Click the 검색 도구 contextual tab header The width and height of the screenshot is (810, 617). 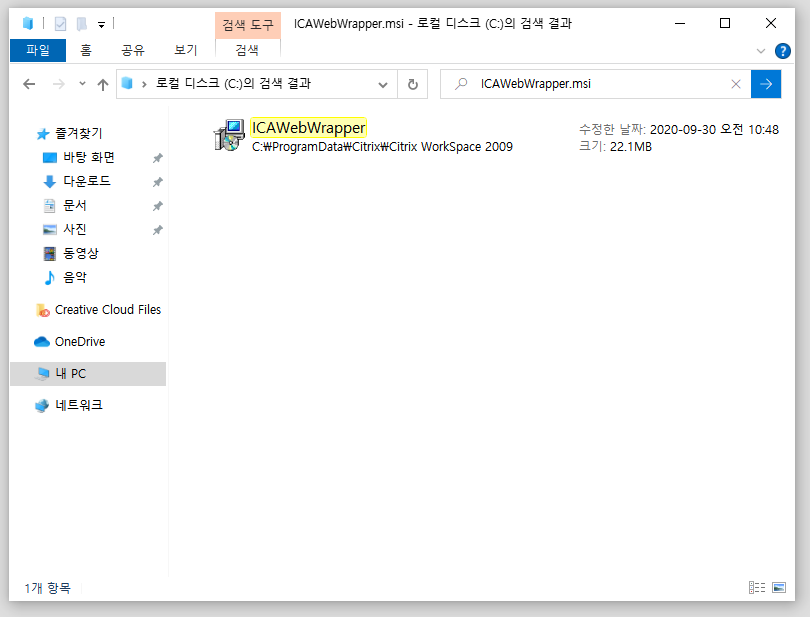click(x=248, y=24)
